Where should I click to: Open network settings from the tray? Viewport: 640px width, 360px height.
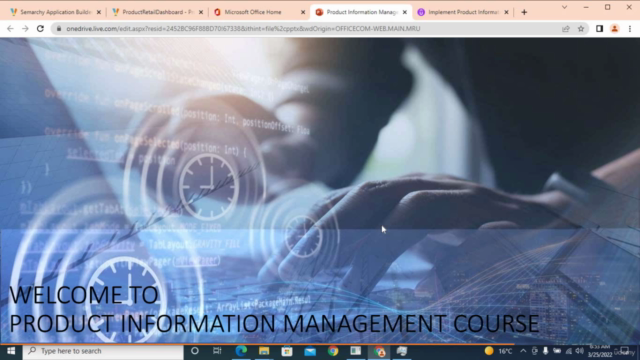pyautogui.click(x=569, y=351)
